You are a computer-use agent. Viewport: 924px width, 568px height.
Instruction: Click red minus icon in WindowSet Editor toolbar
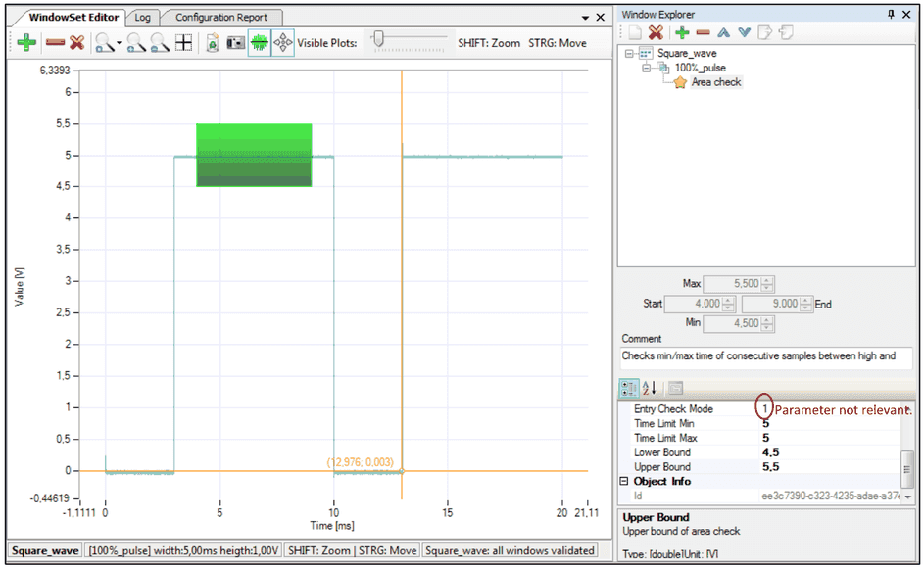(x=55, y=42)
